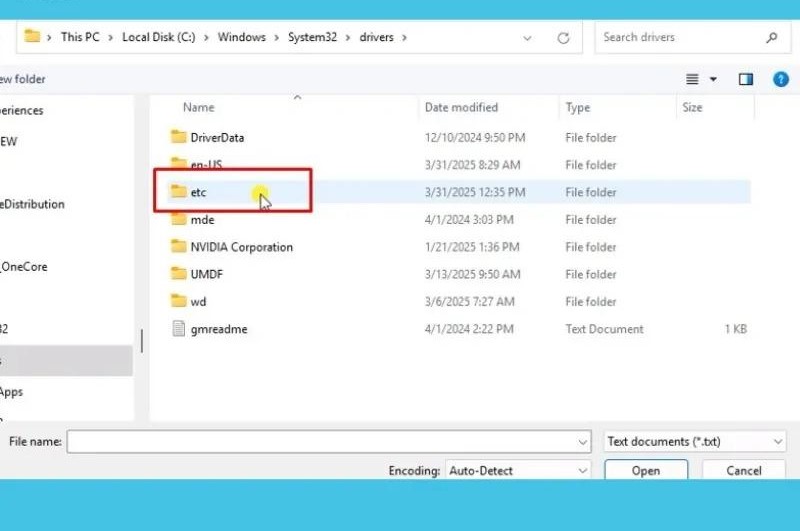Viewport: 800px width, 531px height.
Task: Click the highlighted navigation pane item
Action: (x=66, y=361)
